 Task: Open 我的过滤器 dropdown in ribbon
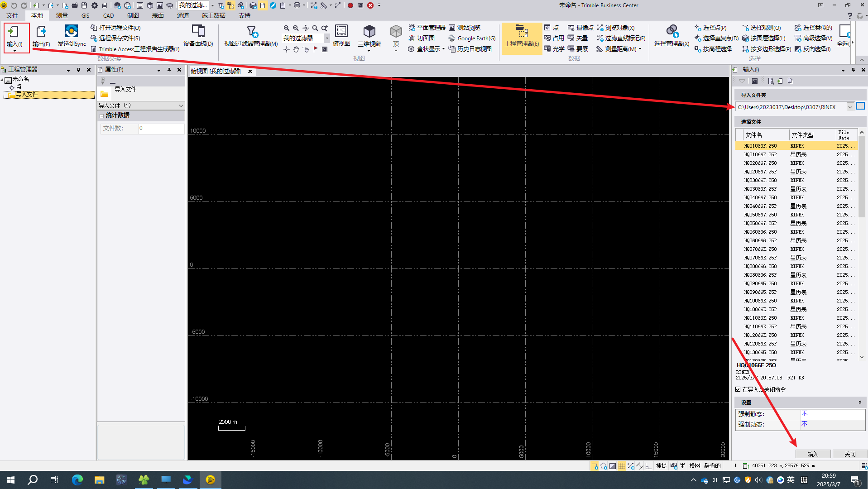click(327, 38)
